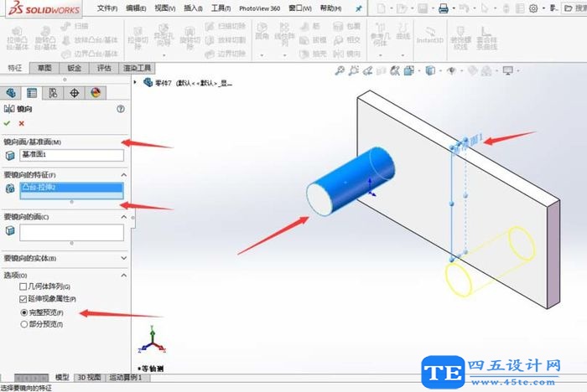This screenshot has height=392, width=587.
Task: Open the Options gear icon
Action: coord(533,8)
